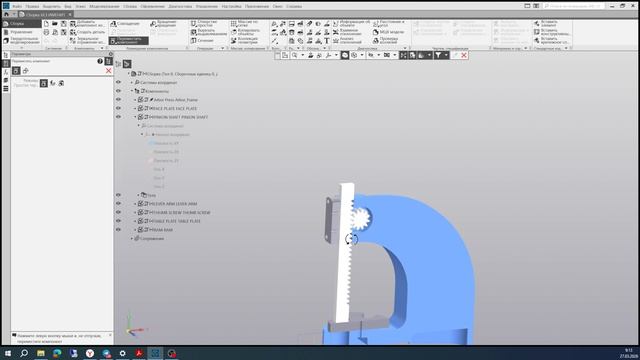This screenshot has height=360, width=640.
Task: Click the zoom magnifier view icon
Action: 294,55
